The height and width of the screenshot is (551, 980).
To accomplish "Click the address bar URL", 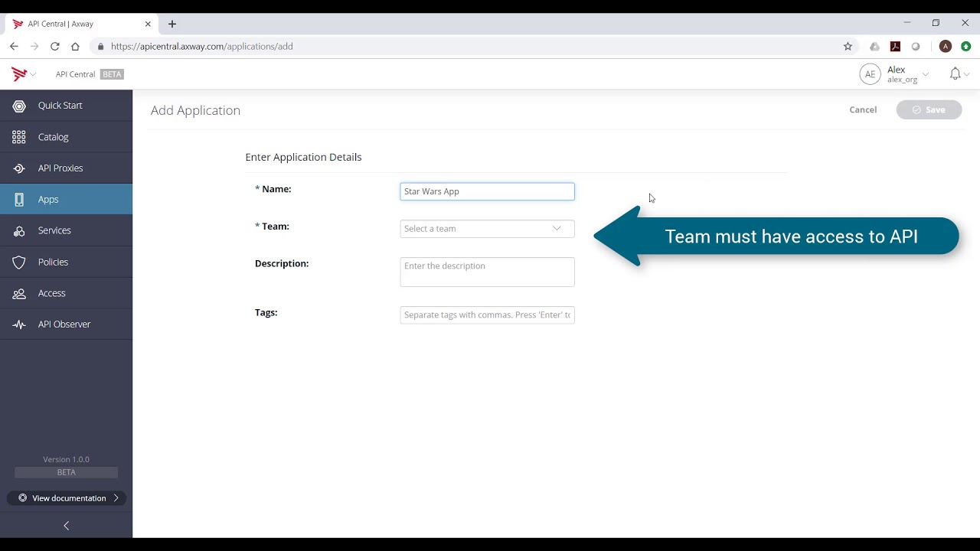I will [x=202, y=47].
